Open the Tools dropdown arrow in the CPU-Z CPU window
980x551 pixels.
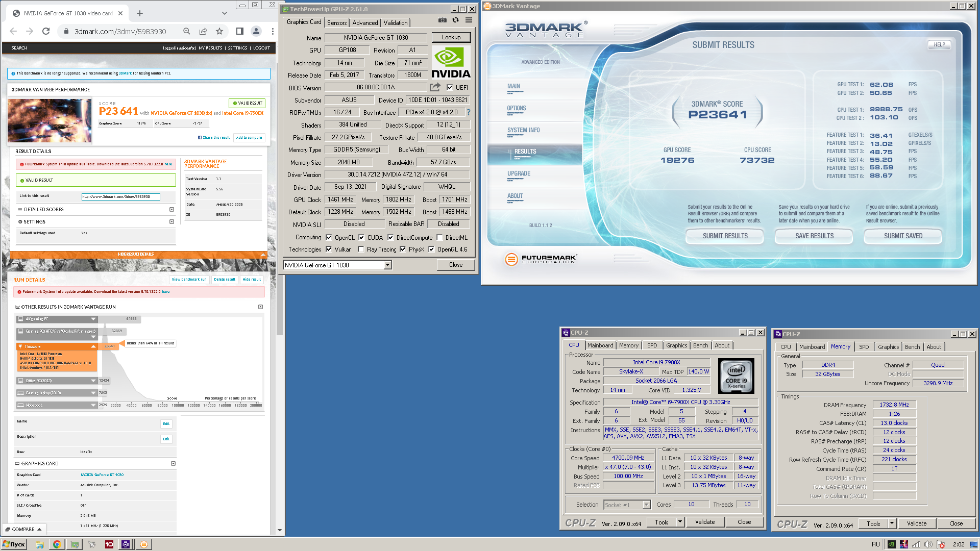[680, 522]
